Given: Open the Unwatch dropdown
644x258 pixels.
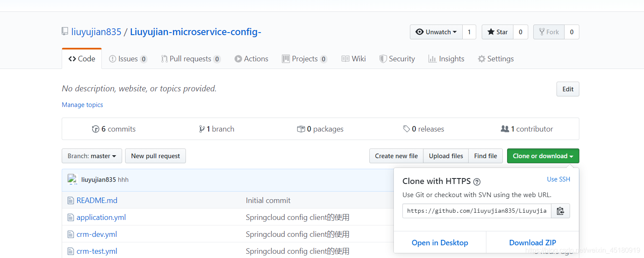Looking at the screenshot, I should pos(436,32).
